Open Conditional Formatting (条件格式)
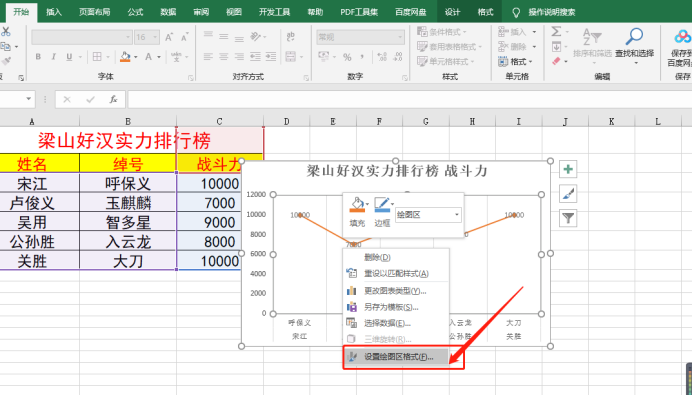The width and height of the screenshot is (693, 395). (x=442, y=32)
